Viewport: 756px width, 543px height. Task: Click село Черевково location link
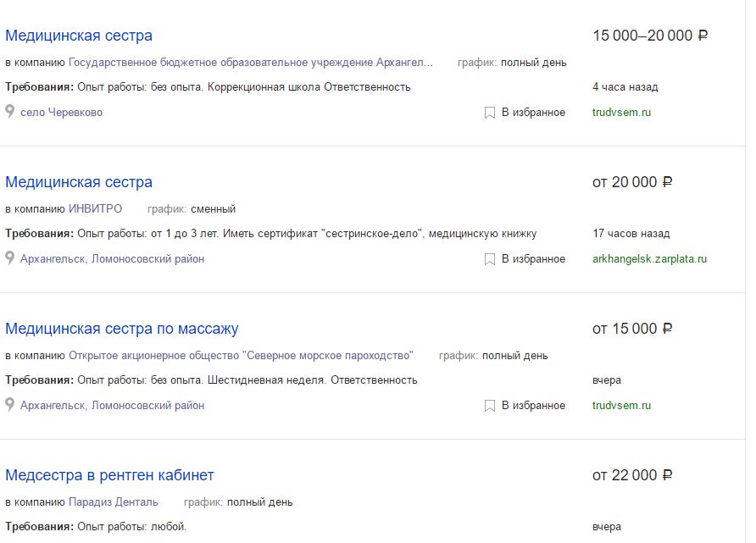tap(61, 113)
